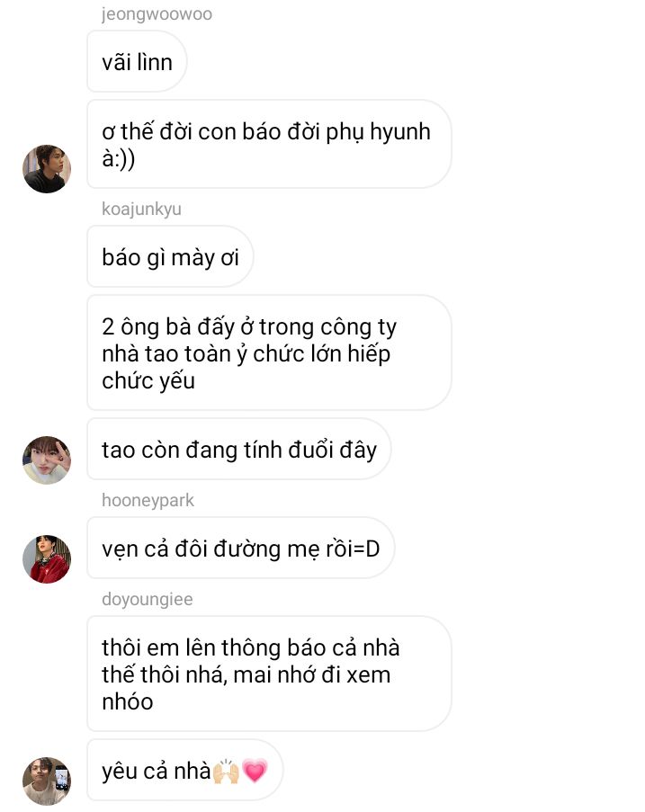The height and width of the screenshot is (812, 645).
Task: Tap the pink heart emoji
Action: (x=255, y=772)
